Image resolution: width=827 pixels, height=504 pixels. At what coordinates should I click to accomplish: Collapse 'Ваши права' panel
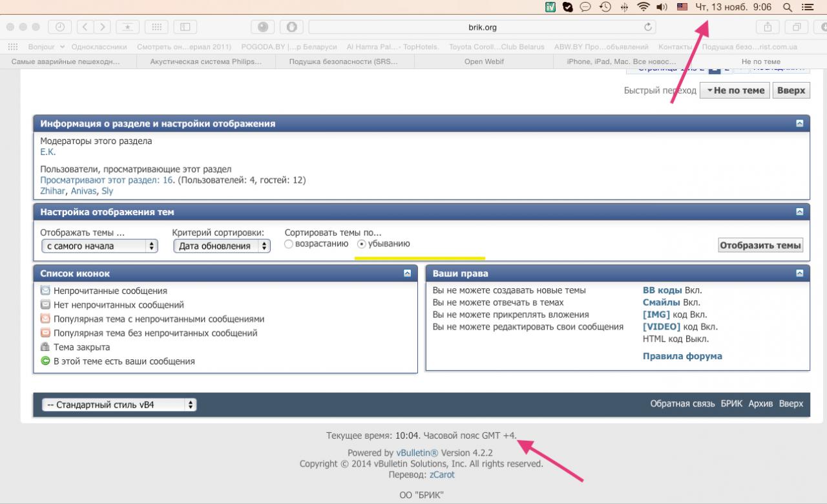pos(799,273)
